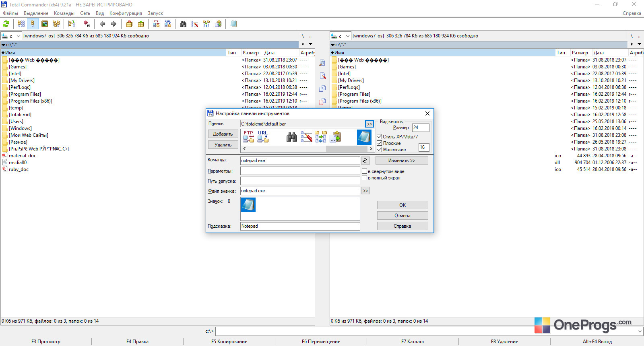The width and height of the screenshot is (644, 346).
Task: Click the magnifier browse icon beside Команда field
Action: pyautogui.click(x=365, y=161)
